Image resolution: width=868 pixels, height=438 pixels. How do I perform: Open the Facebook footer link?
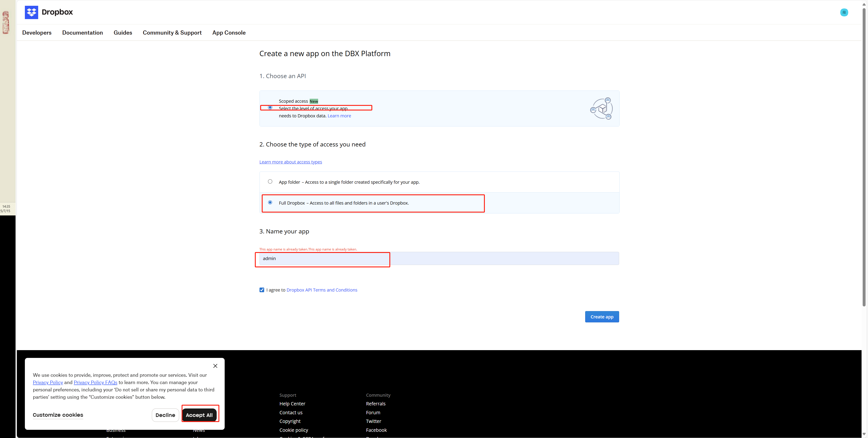pyautogui.click(x=376, y=430)
